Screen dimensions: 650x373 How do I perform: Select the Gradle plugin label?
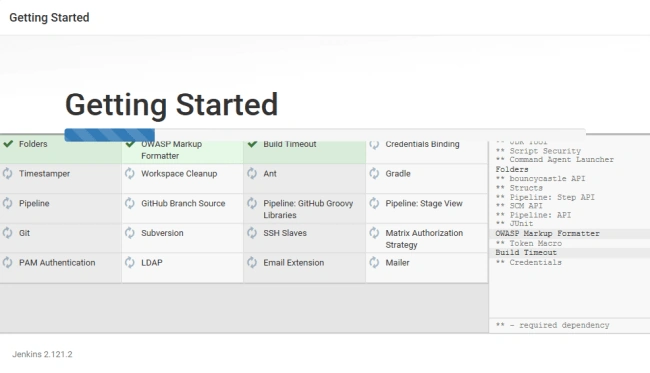pyautogui.click(x=398, y=174)
